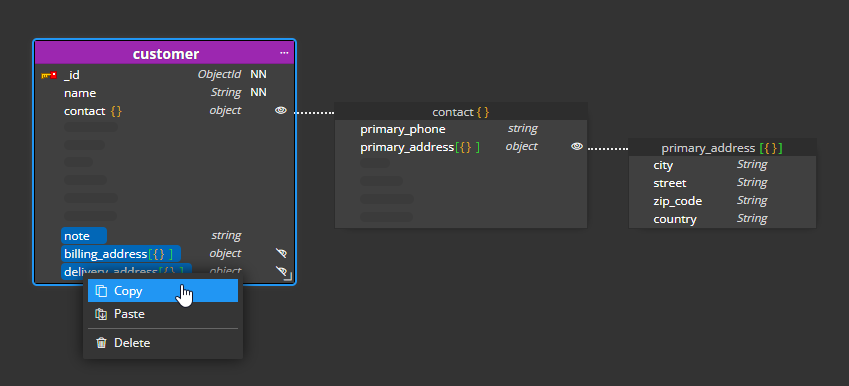Show hidden delivery_address nested object
This screenshot has width=849, height=386.
[x=281, y=270]
